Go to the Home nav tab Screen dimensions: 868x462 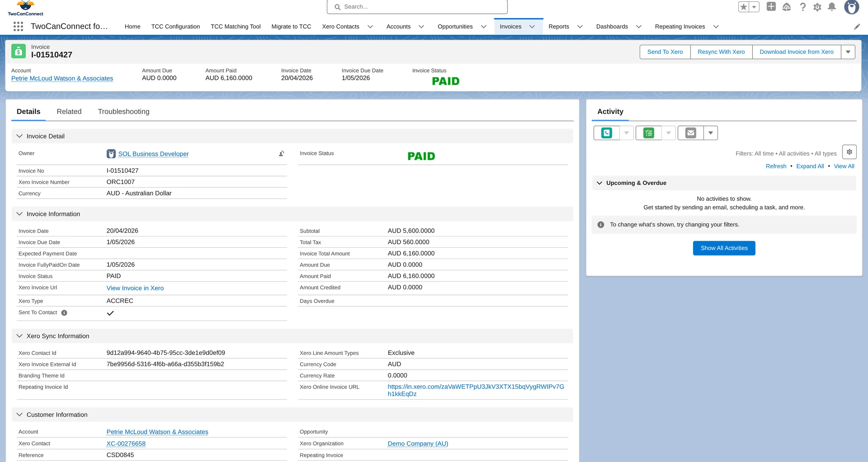[132, 26]
